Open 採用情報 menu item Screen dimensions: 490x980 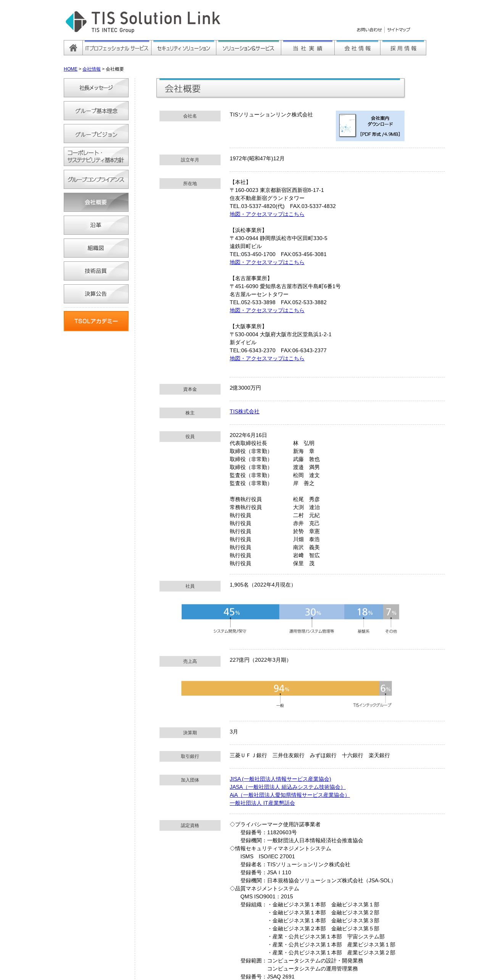coord(403,48)
